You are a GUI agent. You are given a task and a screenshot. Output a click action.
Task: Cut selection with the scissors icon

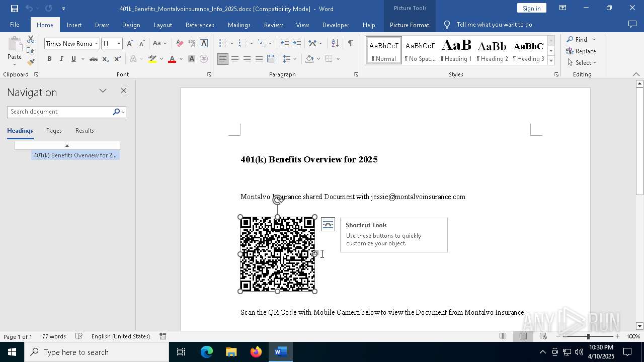point(31,40)
